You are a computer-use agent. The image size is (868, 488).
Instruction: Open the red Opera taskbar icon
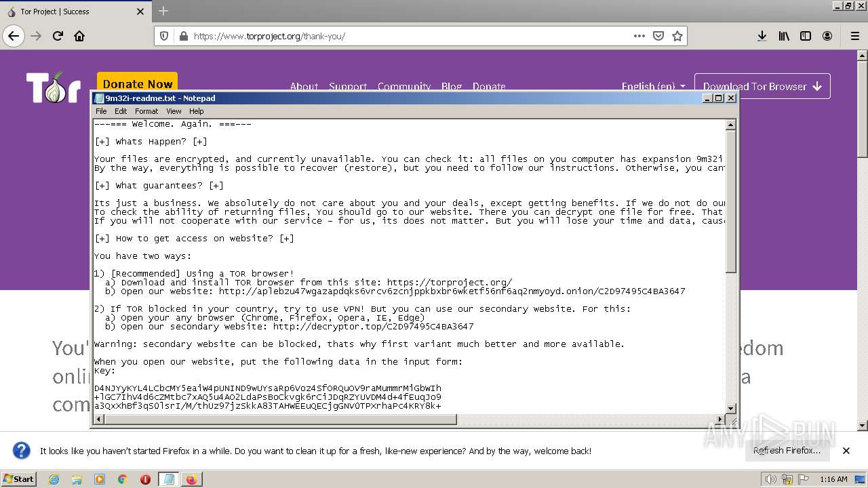click(145, 479)
